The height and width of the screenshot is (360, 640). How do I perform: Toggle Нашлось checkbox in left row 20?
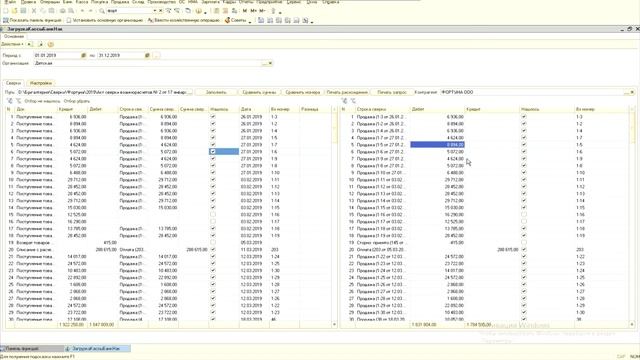pos(213,249)
